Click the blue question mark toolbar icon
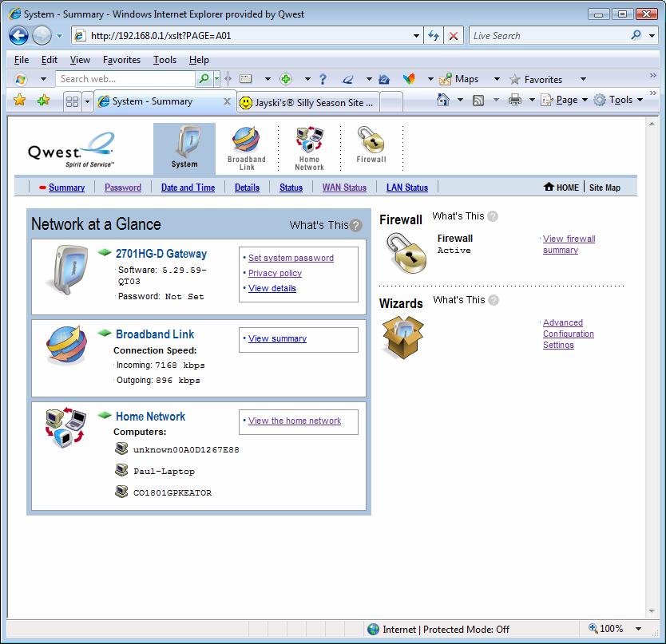The height and width of the screenshot is (644, 666). pos(323,79)
